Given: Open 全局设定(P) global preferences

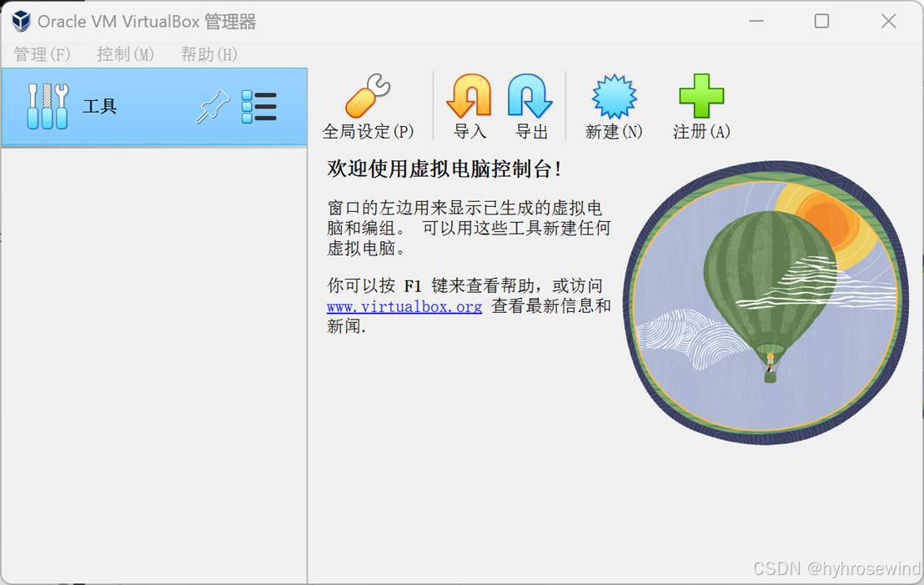Looking at the screenshot, I should pyautogui.click(x=368, y=107).
